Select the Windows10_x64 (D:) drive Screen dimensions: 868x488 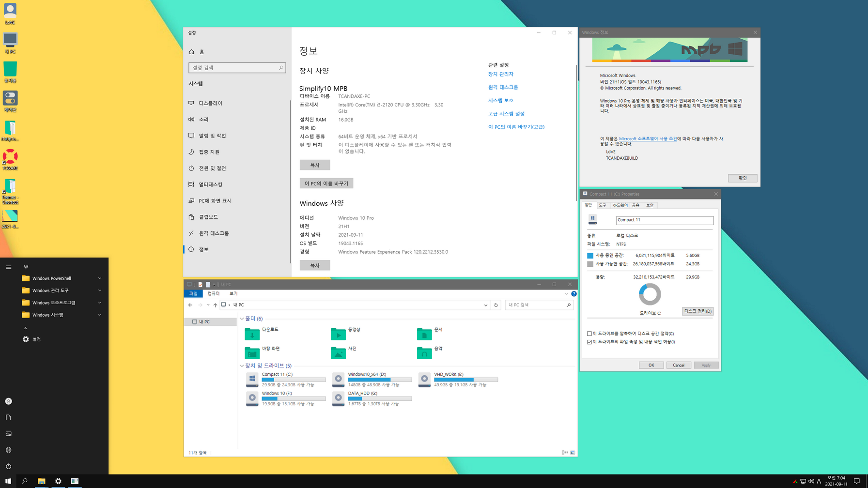[372, 380]
